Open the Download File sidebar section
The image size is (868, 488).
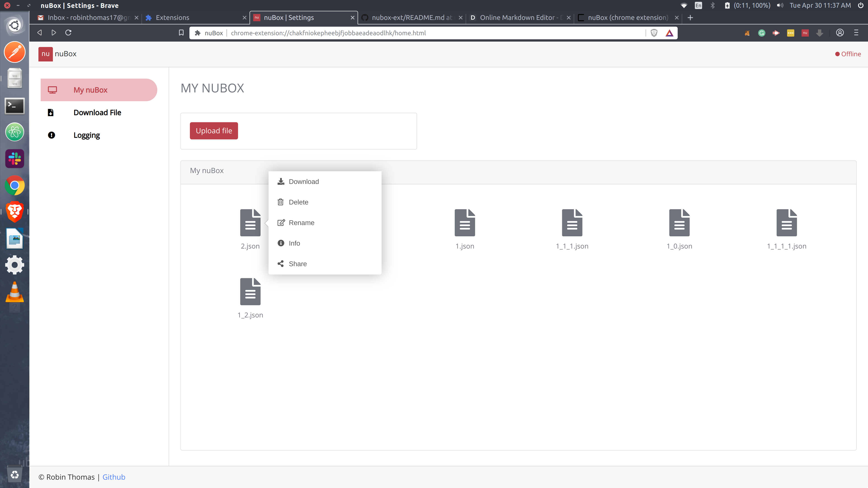(97, 113)
